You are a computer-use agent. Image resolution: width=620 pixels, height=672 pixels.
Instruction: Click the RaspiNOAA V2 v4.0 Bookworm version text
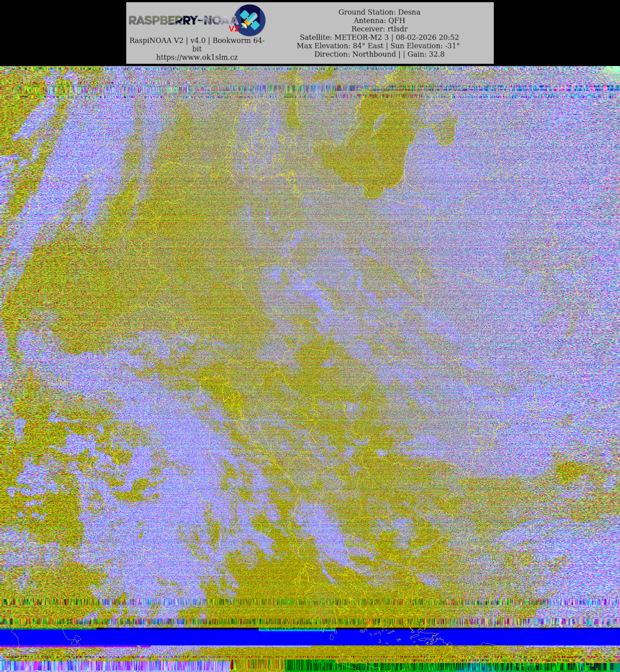[197, 41]
